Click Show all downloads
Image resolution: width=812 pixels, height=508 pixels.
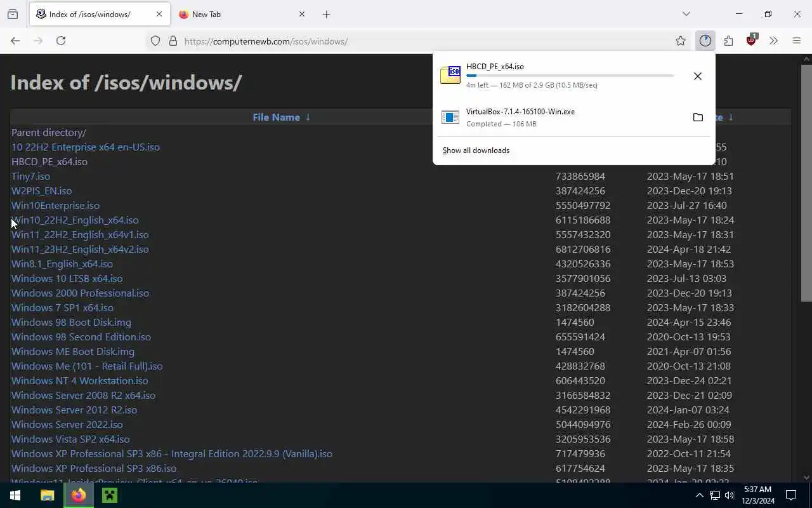tap(476, 150)
